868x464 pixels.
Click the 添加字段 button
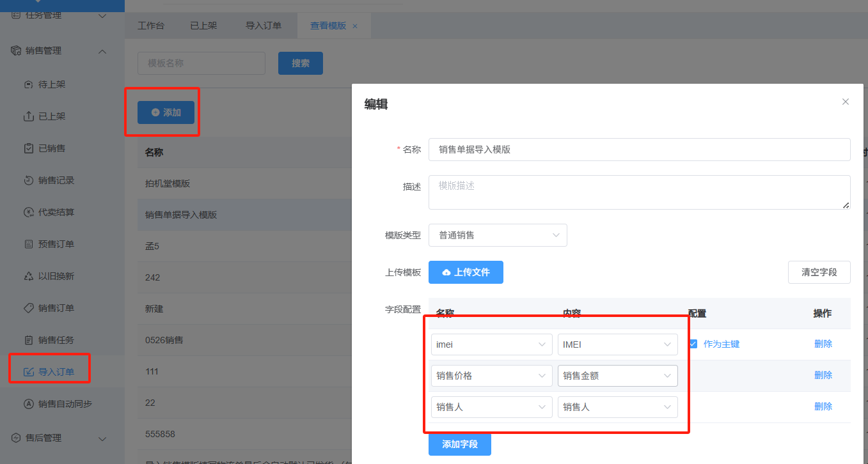[459, 444]
